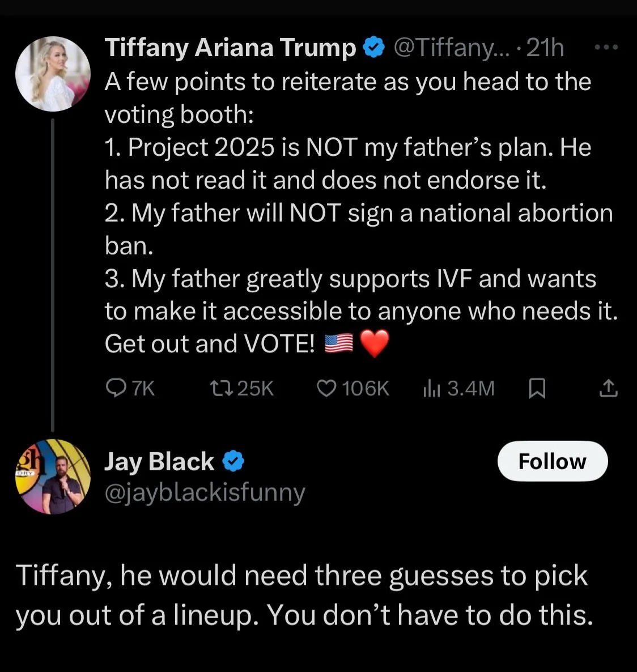Viewport: 637px width, 672px height.
Task: Click Jay Black's reply text about lineup
Action: coord(305,595)
